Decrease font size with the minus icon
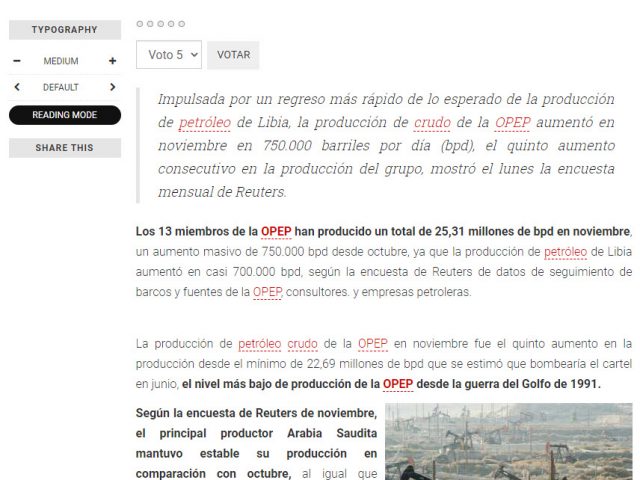 (17, 61)
